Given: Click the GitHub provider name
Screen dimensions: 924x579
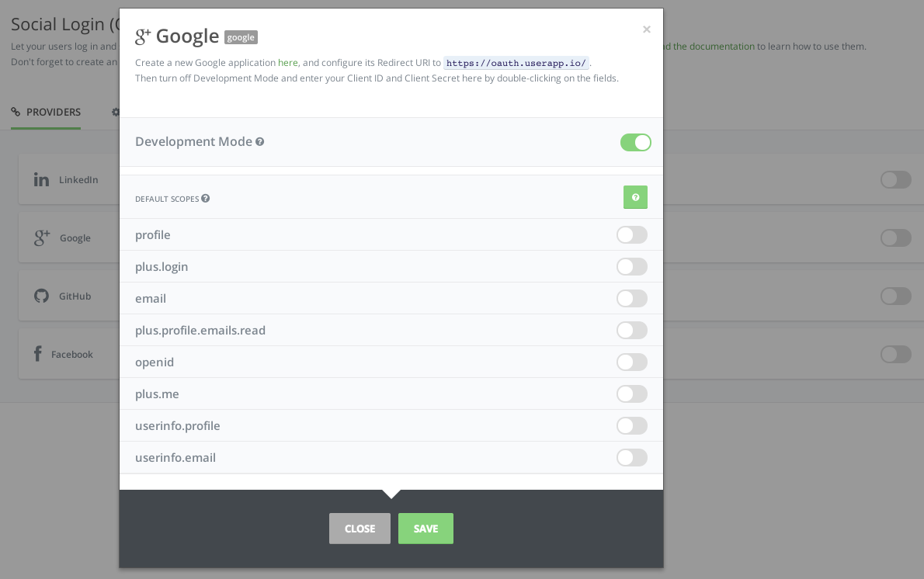Looking at the screenshot, I should pyautogui.click(x=75, y=296).
